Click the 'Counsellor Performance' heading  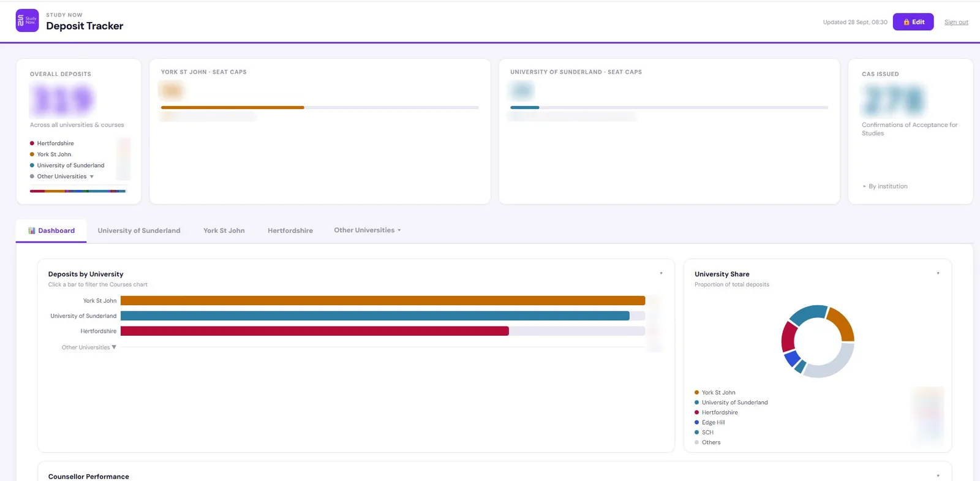pos(89,476)
